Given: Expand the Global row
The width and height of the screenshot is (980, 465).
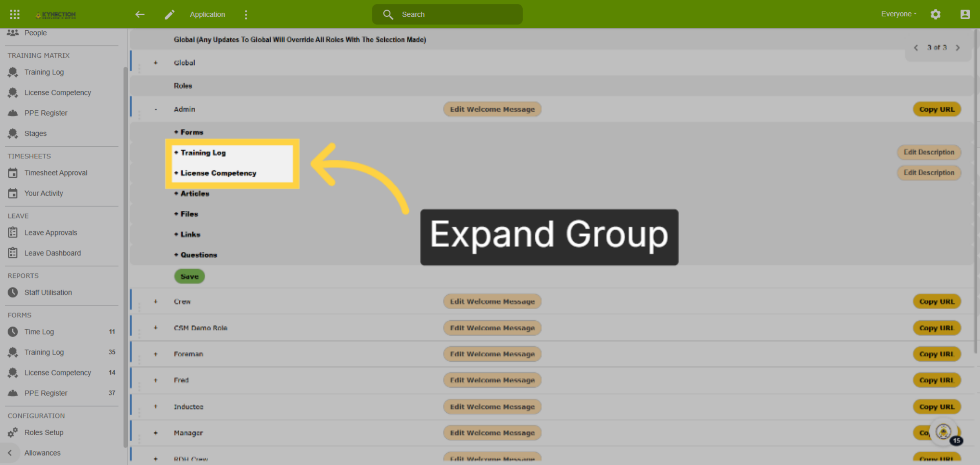Looking at the screenshot, I should (156, 63).
